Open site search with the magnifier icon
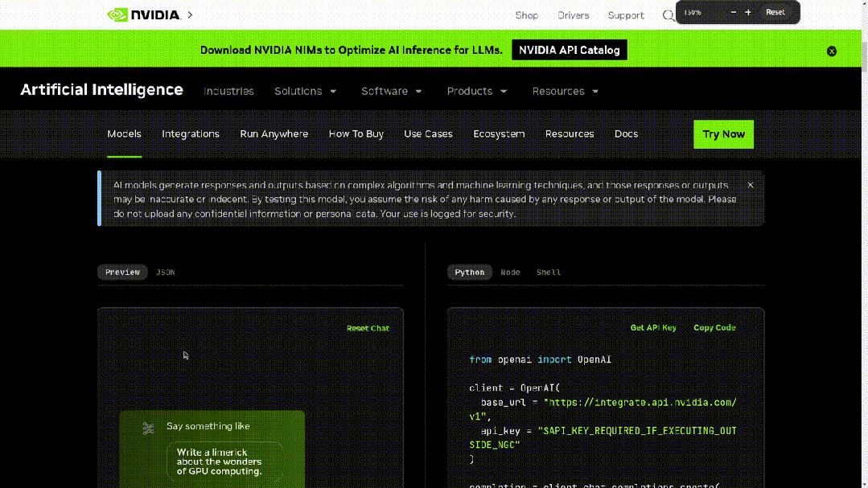The height and width of the screenshot is (488, 868). coord(668,15)
